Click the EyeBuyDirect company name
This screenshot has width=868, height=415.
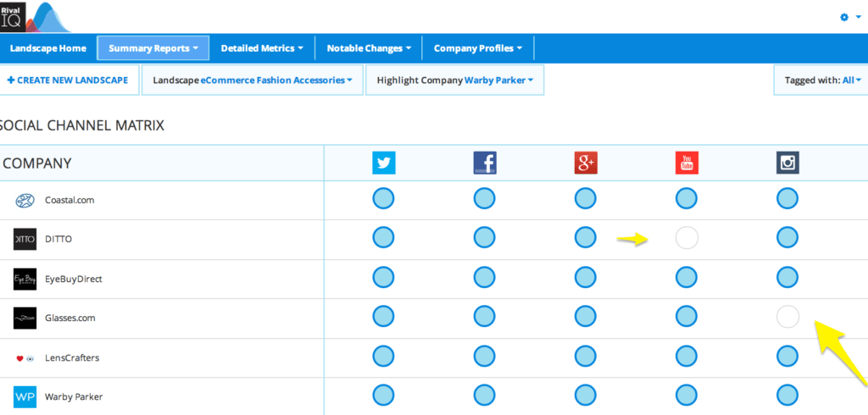pyautogui.click(x=74, y=279)
